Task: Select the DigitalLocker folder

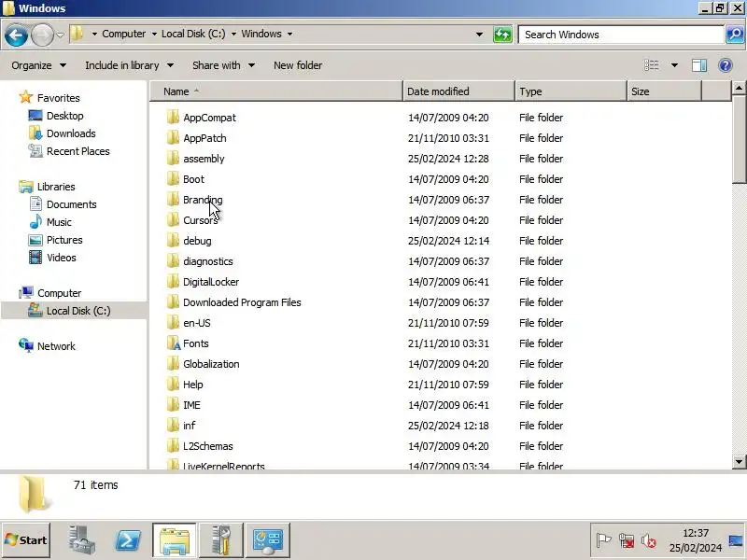Action: [x=211, y=282]
